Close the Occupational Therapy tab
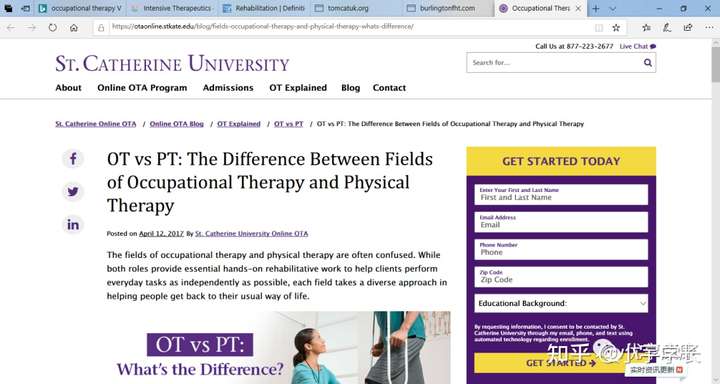720x384 pixels. 578,8
